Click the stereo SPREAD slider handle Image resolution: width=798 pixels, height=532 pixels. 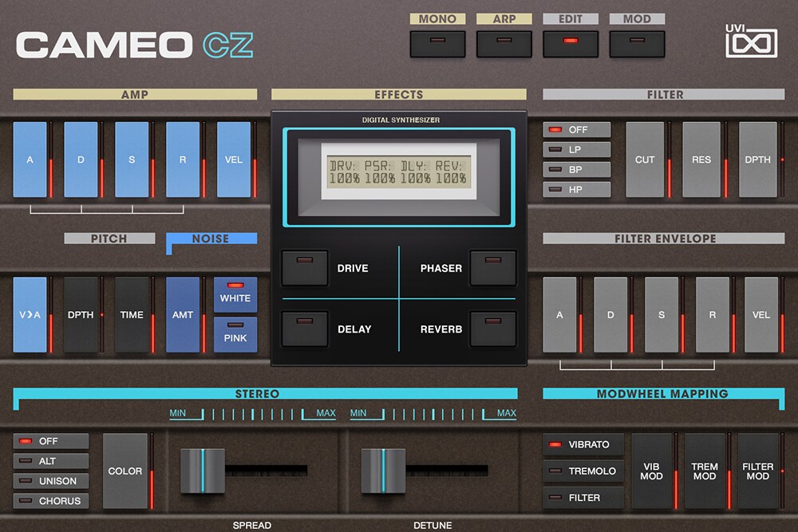coord(203,471)
